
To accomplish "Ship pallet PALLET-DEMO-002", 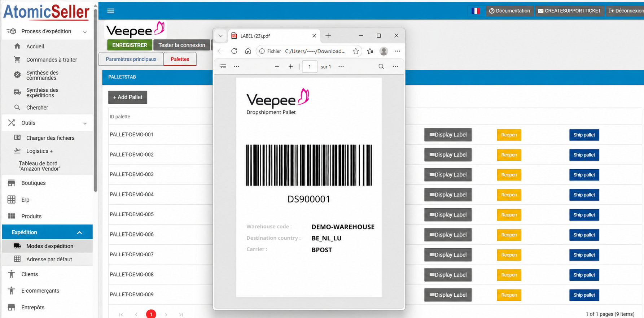I will [584, 155].
